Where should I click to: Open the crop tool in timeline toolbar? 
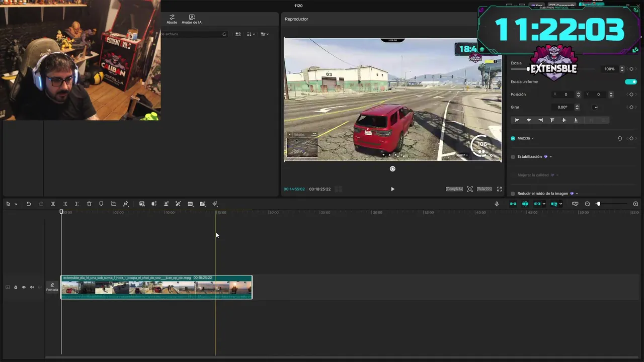pyautogui.click(x=113, y=204)
